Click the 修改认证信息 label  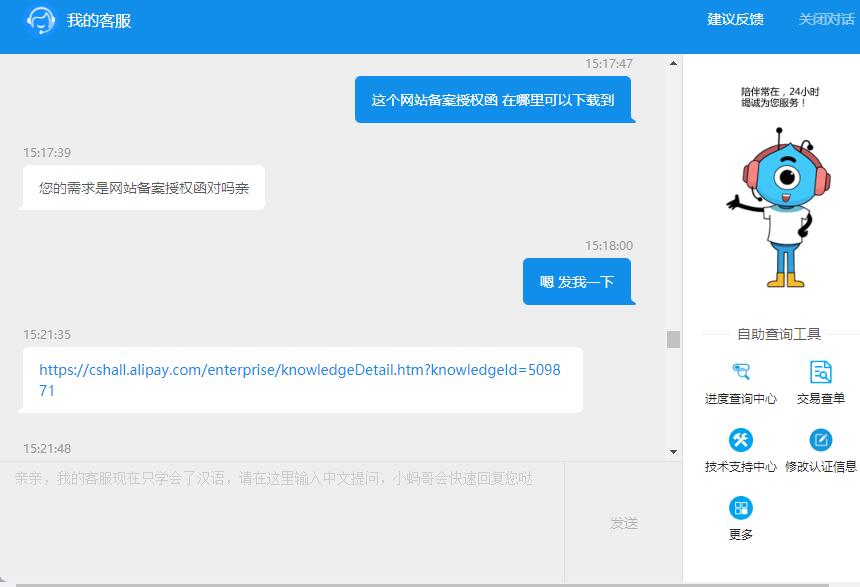[x=821, y=467]
